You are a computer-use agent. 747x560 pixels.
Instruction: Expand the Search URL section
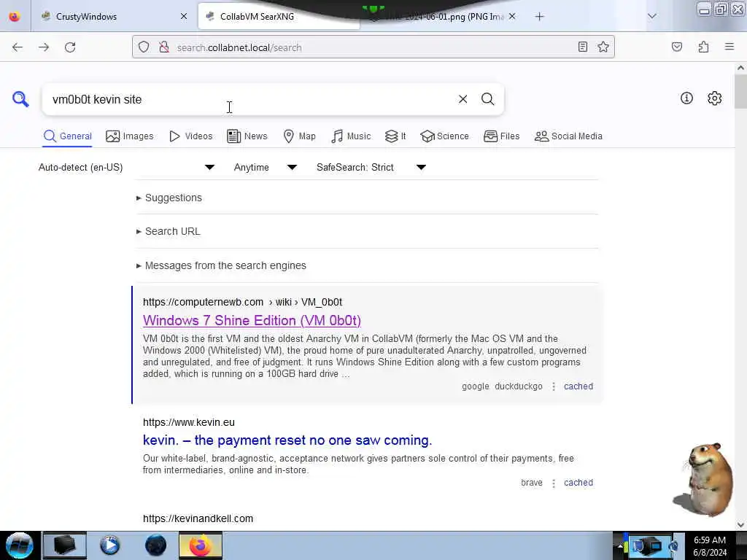tap(169, 231)
